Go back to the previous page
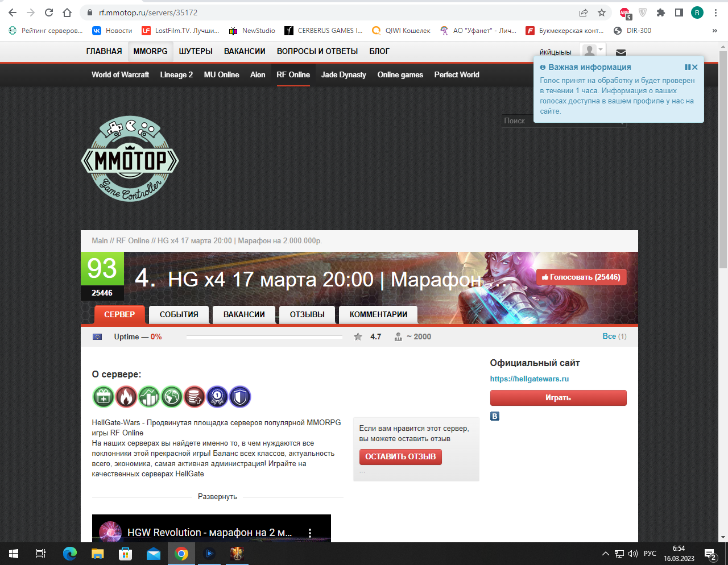The width and height of the screenshot is (728, 565). 13,13
